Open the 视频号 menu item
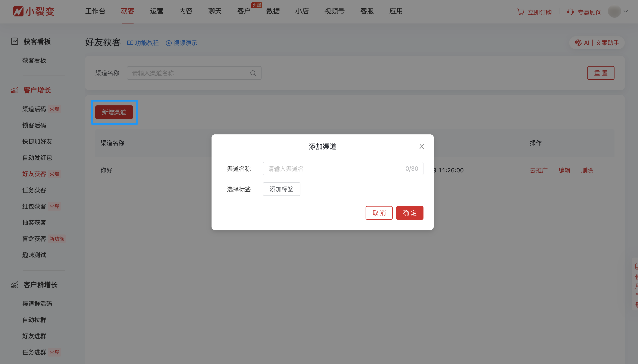The height and width of the screenshot is (364, 638). pos(334,11)
